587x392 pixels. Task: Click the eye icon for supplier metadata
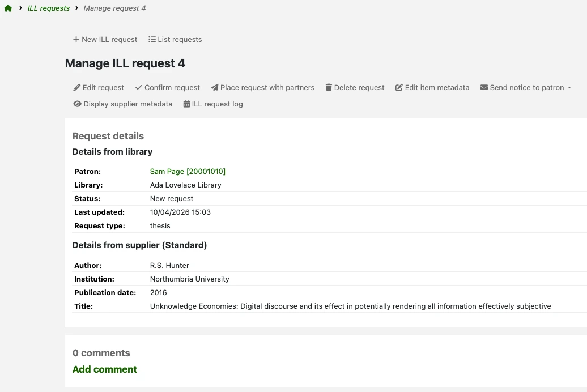click(77, 104)
